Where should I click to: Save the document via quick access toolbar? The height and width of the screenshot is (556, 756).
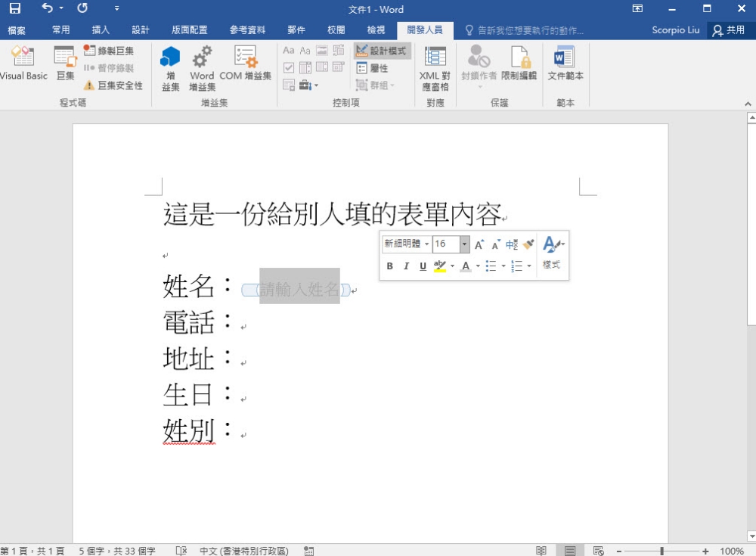point(15,8)
